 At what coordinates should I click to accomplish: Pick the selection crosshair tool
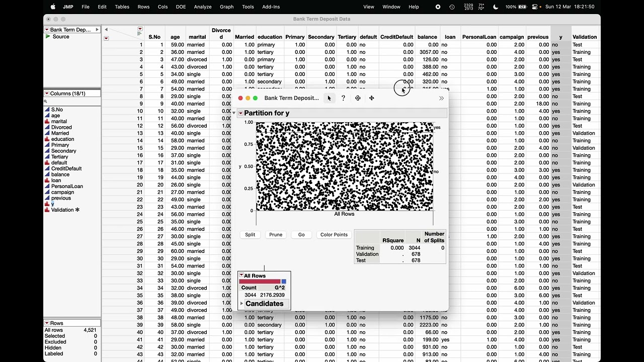(358, 98)
